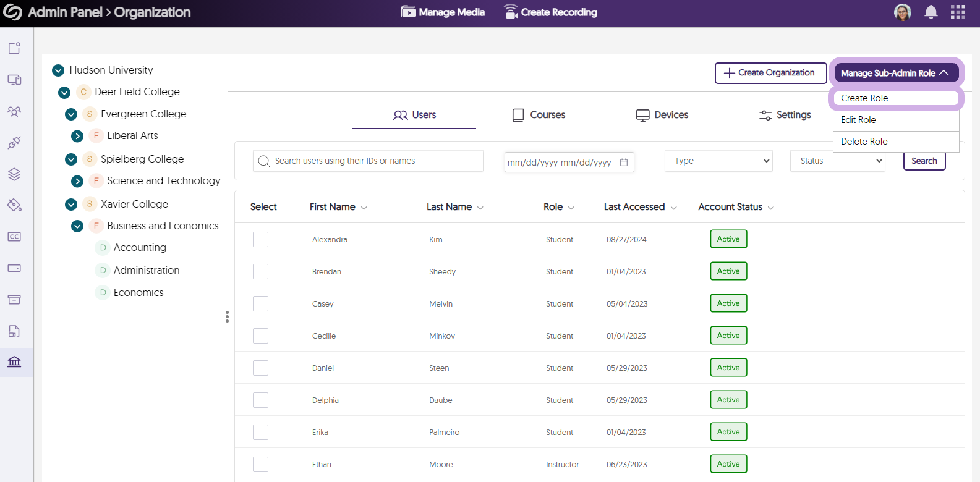980x482 pixels.
Task: Check the box for Ethan Moore
Action: (x=260, y=464)
